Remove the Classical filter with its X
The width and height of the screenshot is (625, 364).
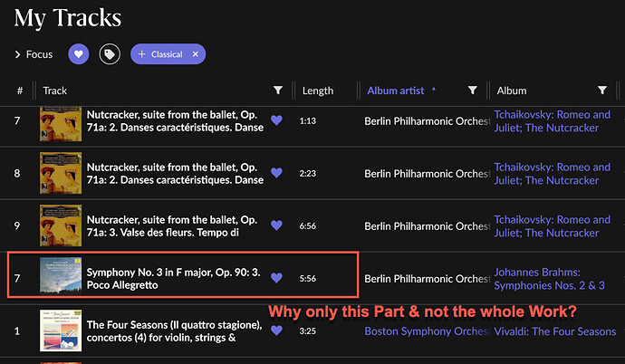[x=196, y=54]
